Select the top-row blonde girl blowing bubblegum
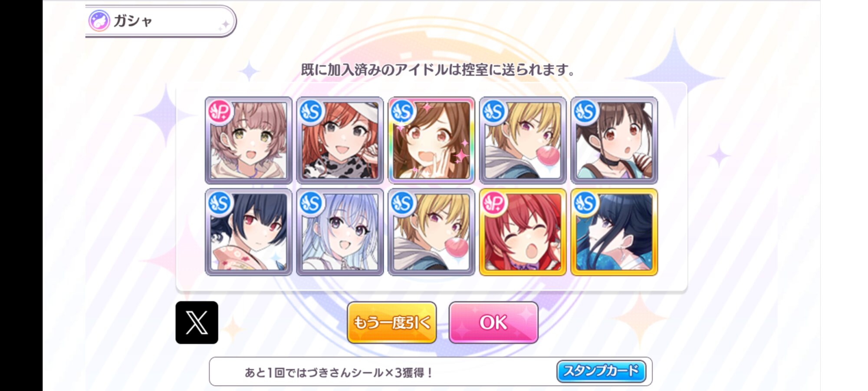868x391 pixels. (x=523, y=140)
